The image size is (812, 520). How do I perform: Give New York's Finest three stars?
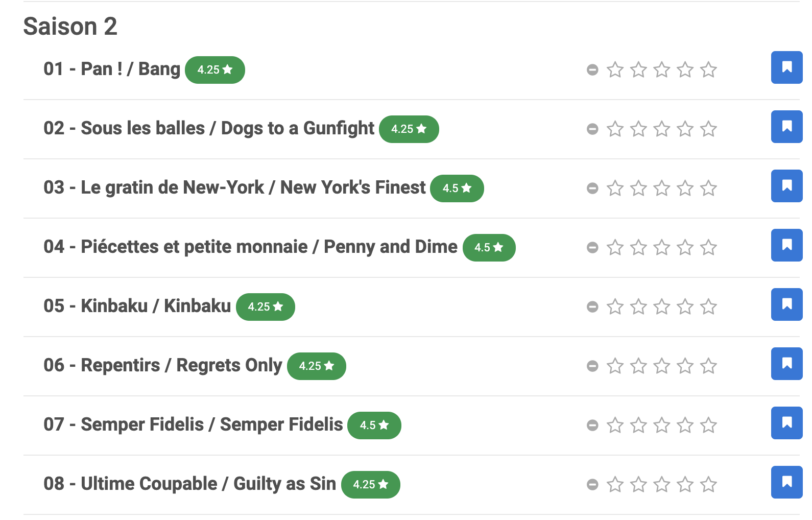[662, 188]
